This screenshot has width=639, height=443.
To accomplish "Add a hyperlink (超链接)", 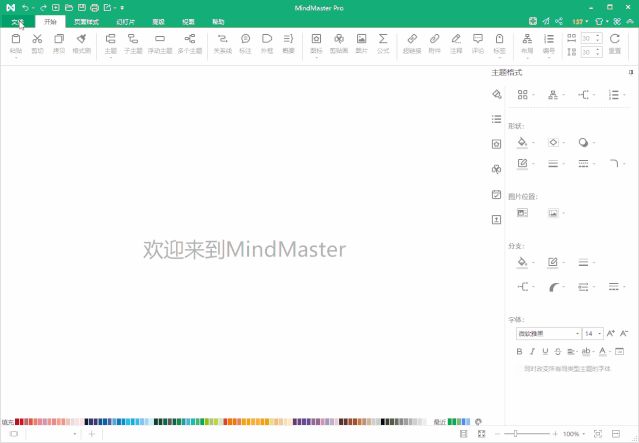I will pyautogui.click(x=412, y=44).
